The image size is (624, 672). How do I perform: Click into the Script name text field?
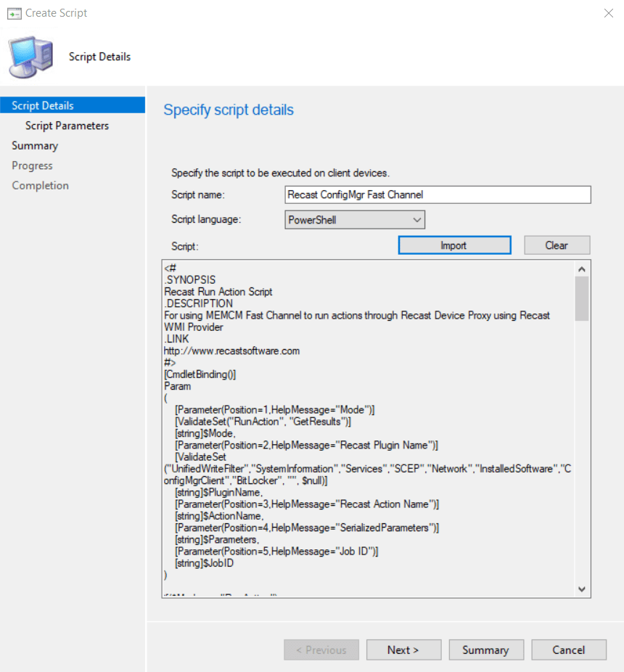pyautogui.click(x=438, y=194)
